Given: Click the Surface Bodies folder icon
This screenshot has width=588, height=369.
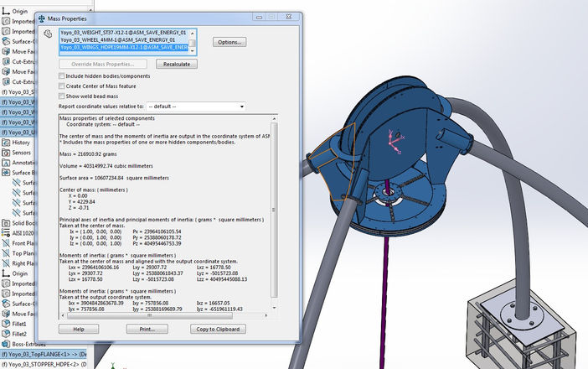Looking at the screenshot, I should click(6, 173).
